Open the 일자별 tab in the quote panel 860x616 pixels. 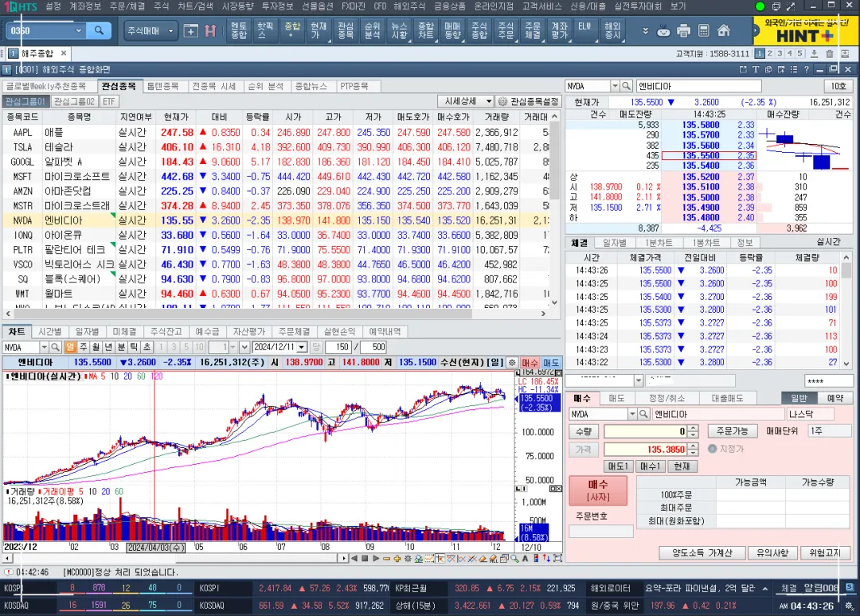(x=614, y=243)
